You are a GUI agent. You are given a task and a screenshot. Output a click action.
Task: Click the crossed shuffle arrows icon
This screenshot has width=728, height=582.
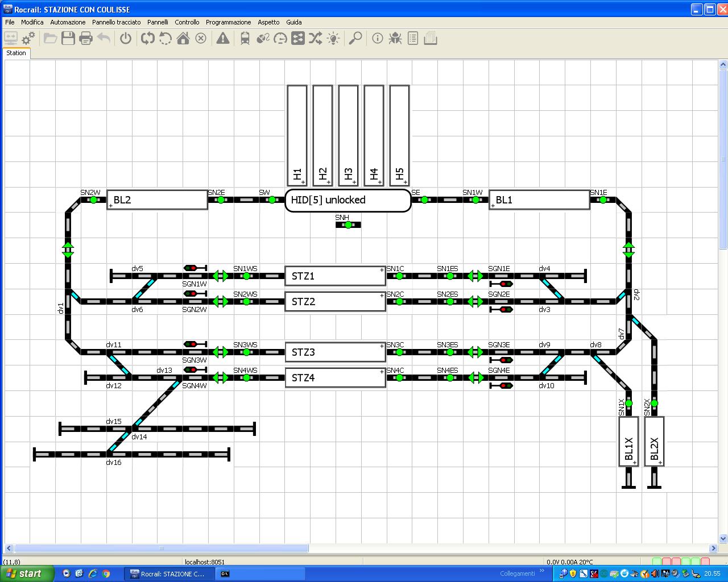pos(316,38)
